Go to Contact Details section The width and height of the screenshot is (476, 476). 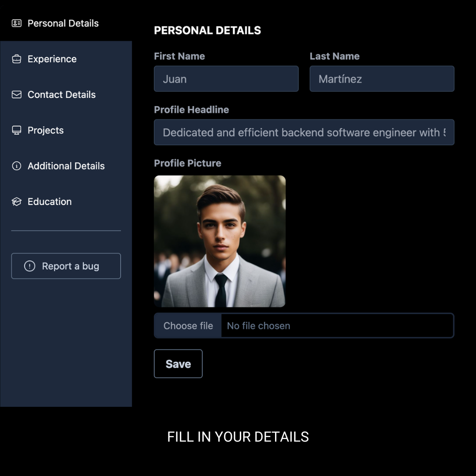point(62,95)
